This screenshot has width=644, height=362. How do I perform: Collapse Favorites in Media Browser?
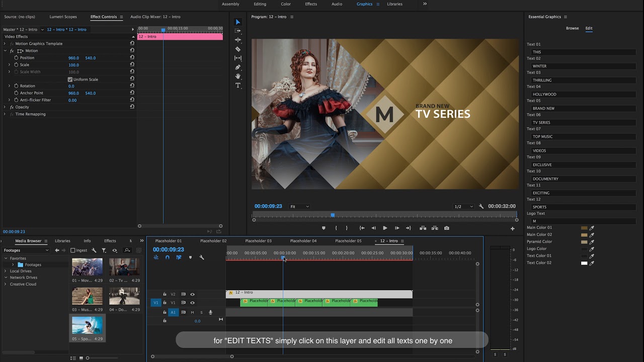[x=6, y=258]
